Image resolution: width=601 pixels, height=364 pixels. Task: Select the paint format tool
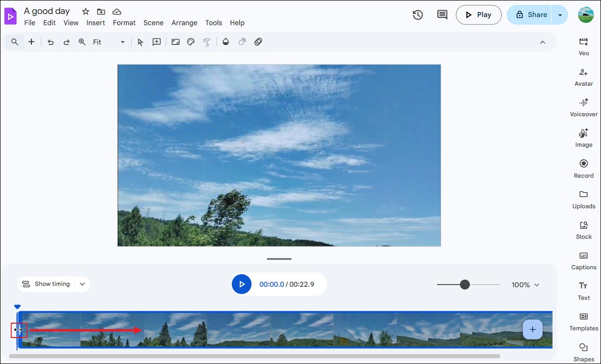click(x=207, y=42)
